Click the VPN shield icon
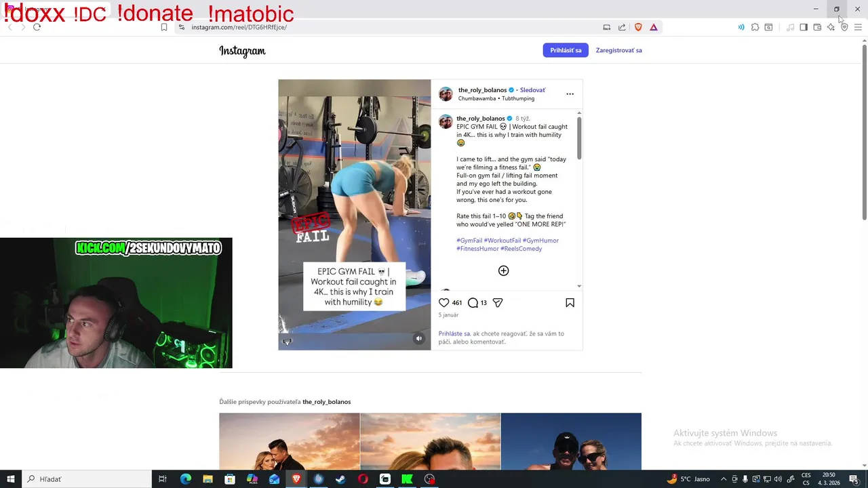Screen dimensions: 868x488 tap(844, 27)
